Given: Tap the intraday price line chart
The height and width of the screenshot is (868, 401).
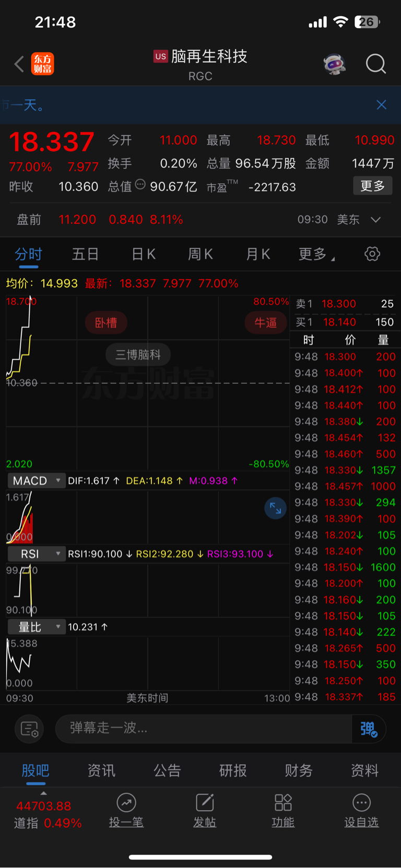Looking at the screenshot, I should (148, 383).
